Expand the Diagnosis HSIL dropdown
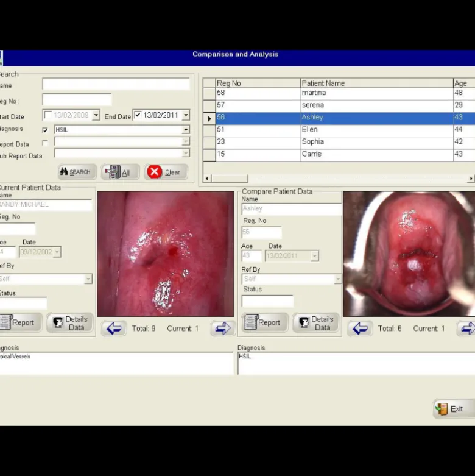The width and height of the screenshot is (475, 476). pyautogui.click(x=186, y=130)
